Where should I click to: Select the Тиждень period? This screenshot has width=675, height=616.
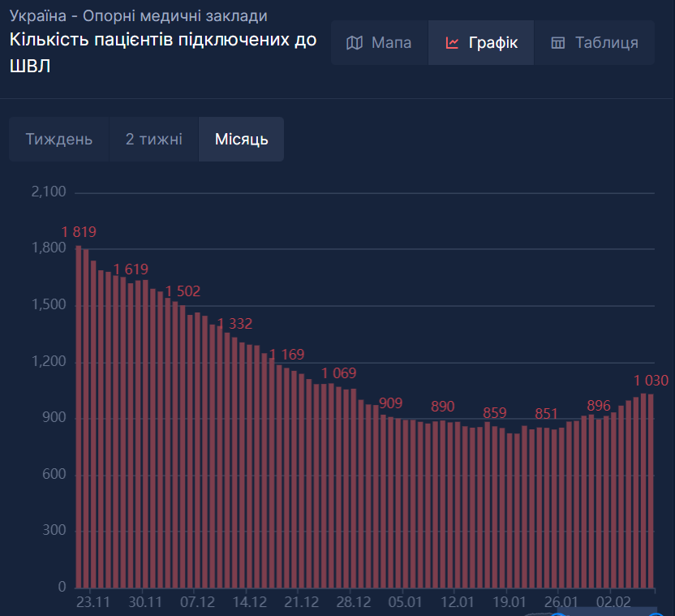(x=58, y=139)
